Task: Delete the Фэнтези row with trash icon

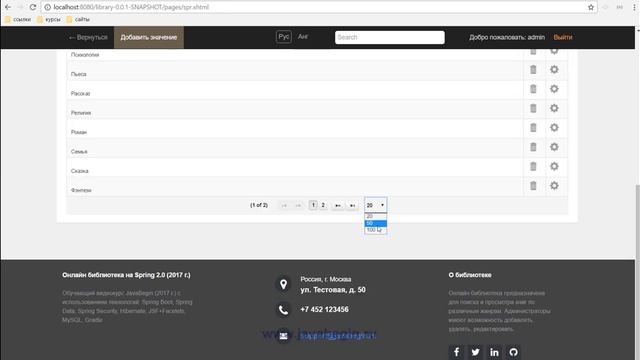Action: click(533, 186)
